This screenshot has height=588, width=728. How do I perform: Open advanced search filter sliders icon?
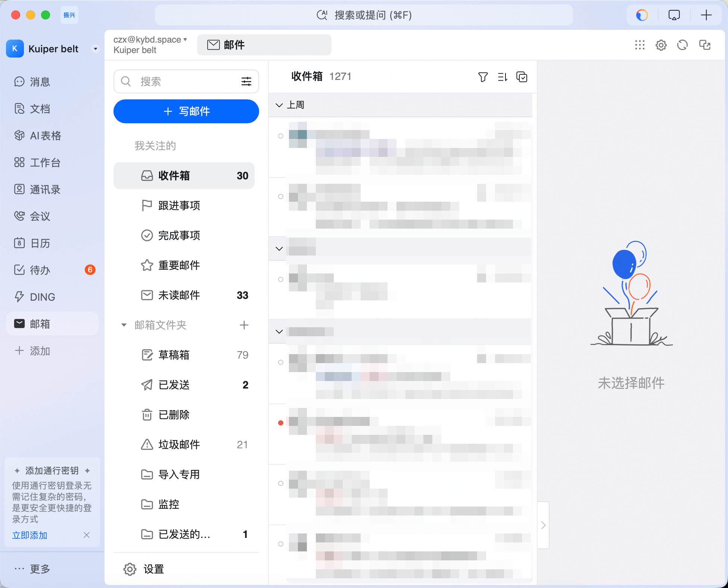246,81
